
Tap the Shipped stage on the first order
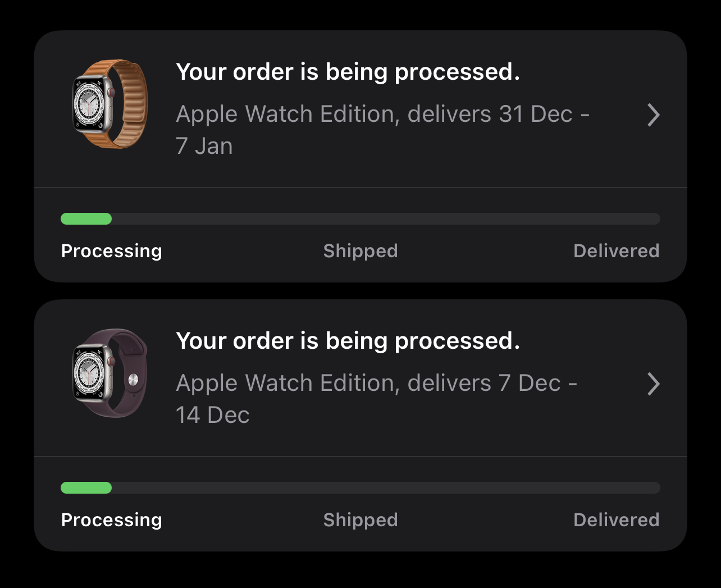tap(360, 251)
